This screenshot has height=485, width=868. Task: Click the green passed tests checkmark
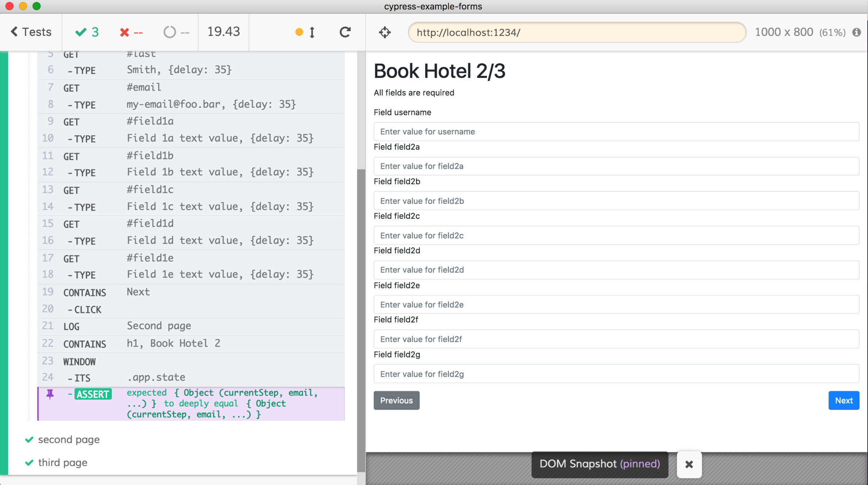pyautogui.click(x=81, y=32)
